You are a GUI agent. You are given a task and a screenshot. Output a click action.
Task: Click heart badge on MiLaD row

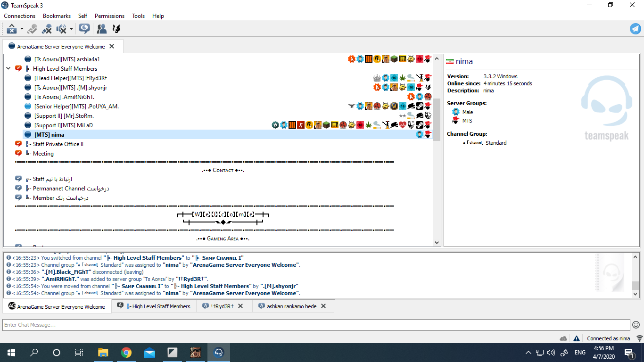tap(402, 125)
